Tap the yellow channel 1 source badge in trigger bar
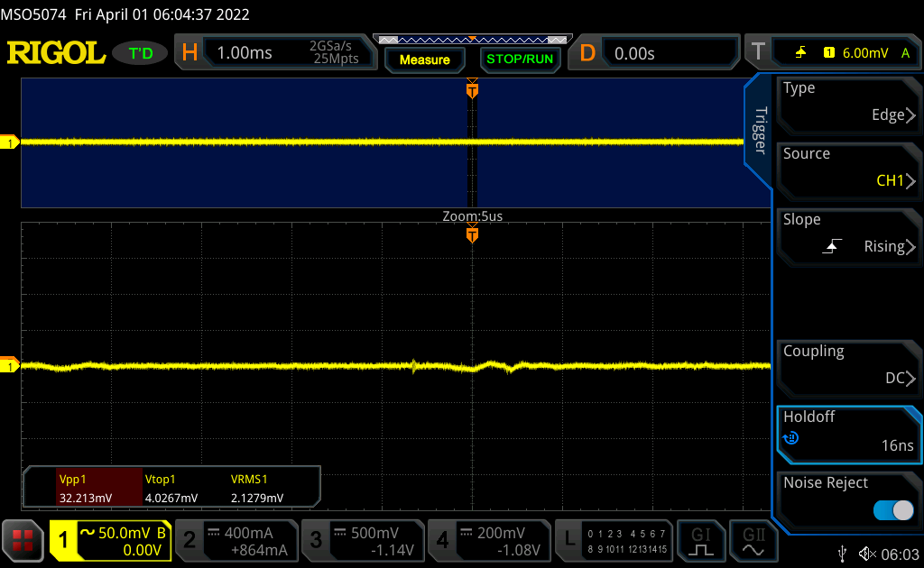 (829, 52)
